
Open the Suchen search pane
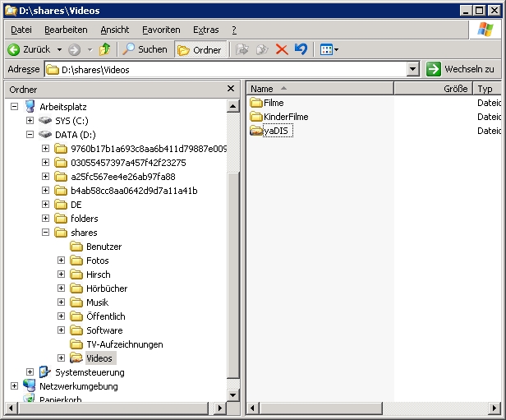click(x=145, y=49)
